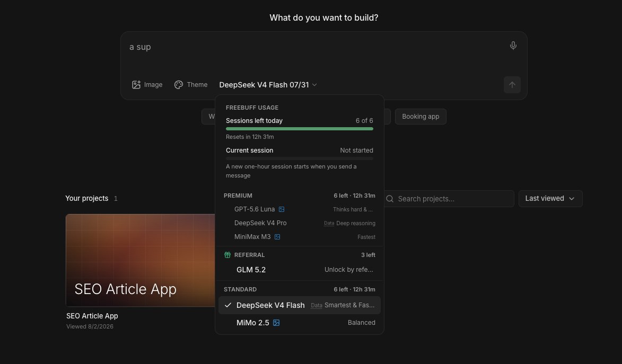622x364 pixels.
Task: Click 'Fastest' label for MiniMax M3
Action: point(366,237)
